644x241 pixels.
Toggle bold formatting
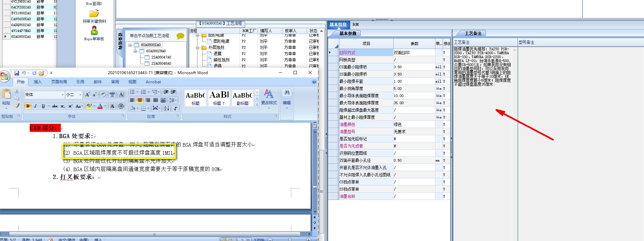(x=28, y=106)
